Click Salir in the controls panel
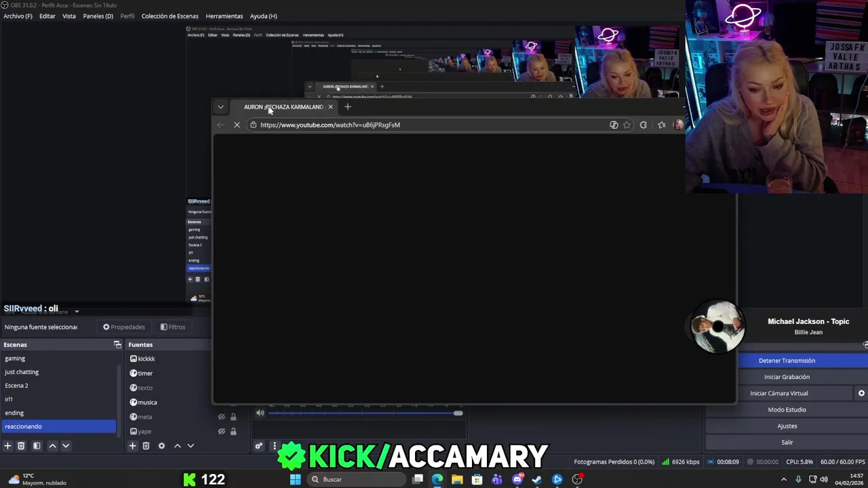This screenshot has width=868, height=488. coord(787,442)
